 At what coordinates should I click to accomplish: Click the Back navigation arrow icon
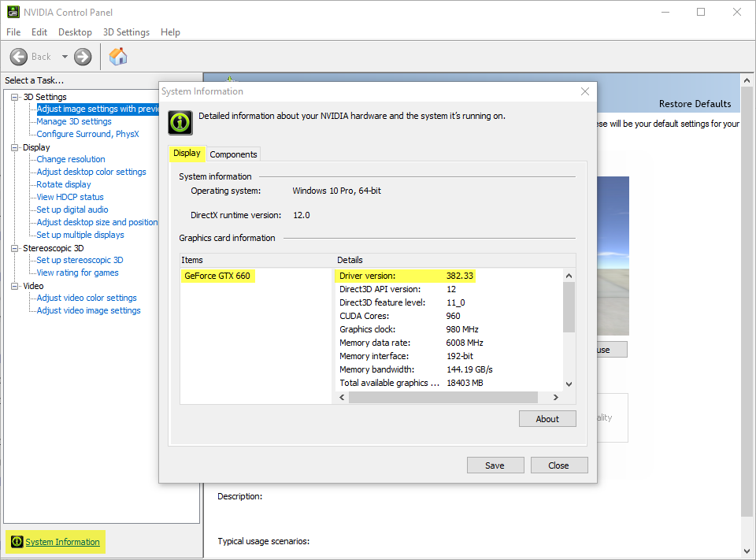click(x=19, y=56)
